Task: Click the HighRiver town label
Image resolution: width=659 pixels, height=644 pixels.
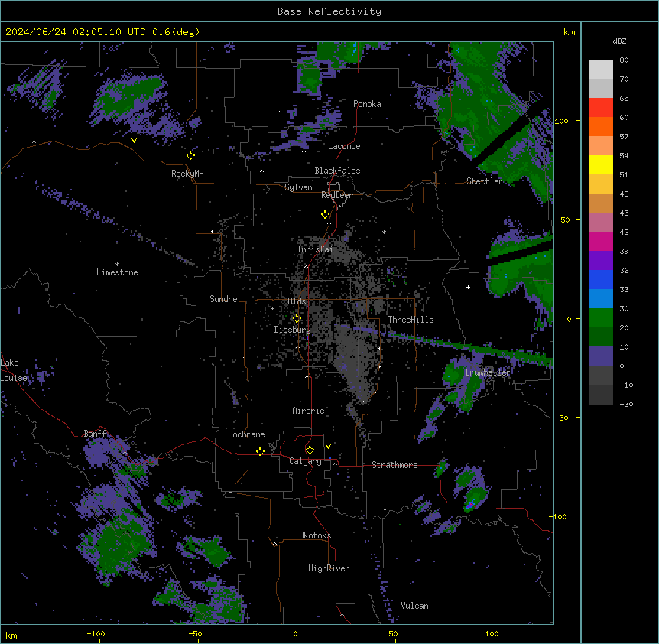Action: 329,568
